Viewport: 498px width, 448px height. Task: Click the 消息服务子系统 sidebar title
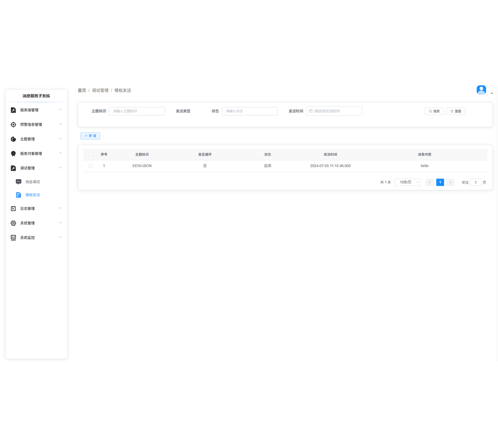(36, 96)
